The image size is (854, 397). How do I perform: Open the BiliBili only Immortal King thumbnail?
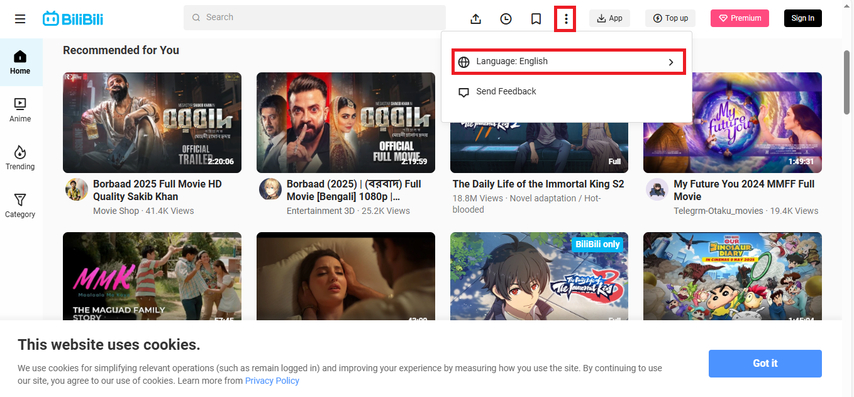point(539,276)
